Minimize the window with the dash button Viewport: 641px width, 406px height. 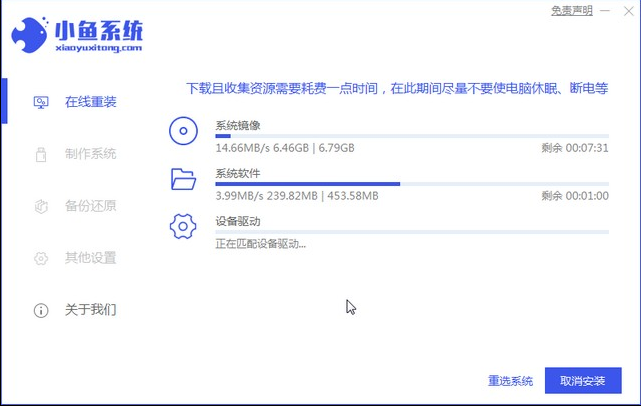(x=605, y=11)
